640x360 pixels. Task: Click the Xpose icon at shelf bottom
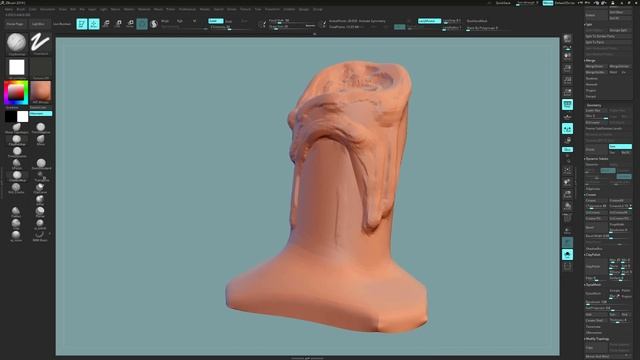[567, 267]
